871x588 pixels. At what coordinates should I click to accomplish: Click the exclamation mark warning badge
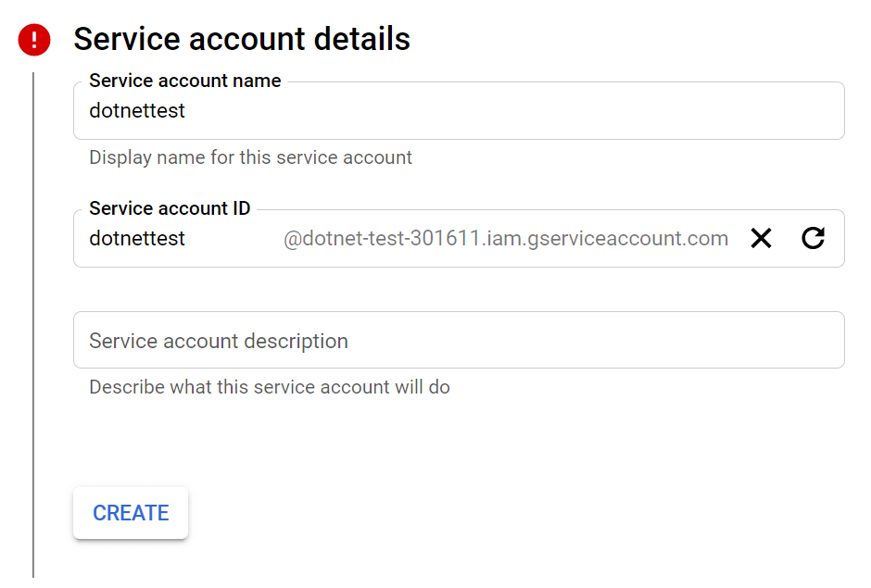point(32,40)
